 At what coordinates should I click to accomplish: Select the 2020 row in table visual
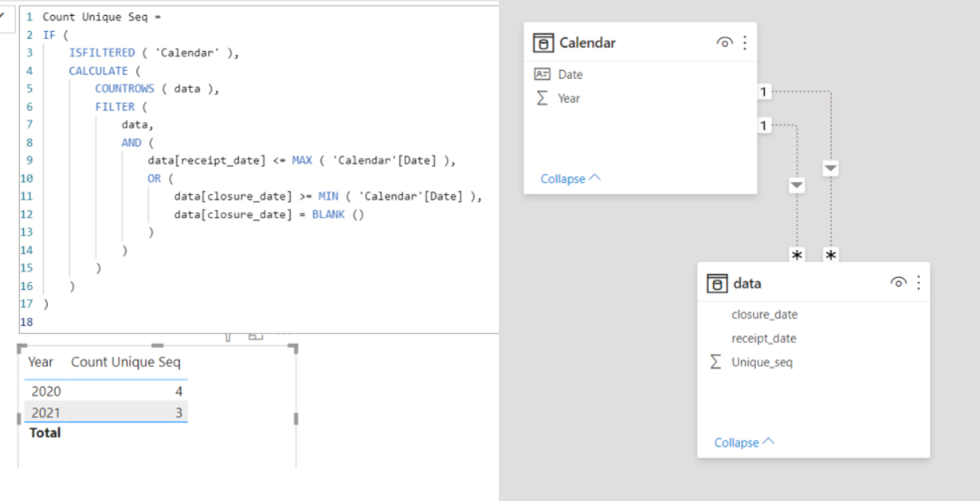[x=106, y=391]
